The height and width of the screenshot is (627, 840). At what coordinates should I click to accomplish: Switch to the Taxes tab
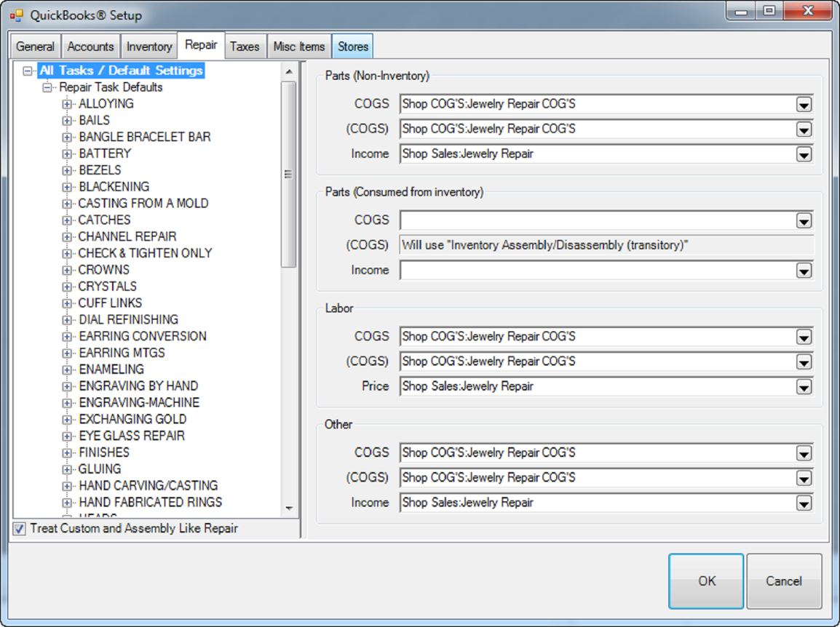[245, 47]
